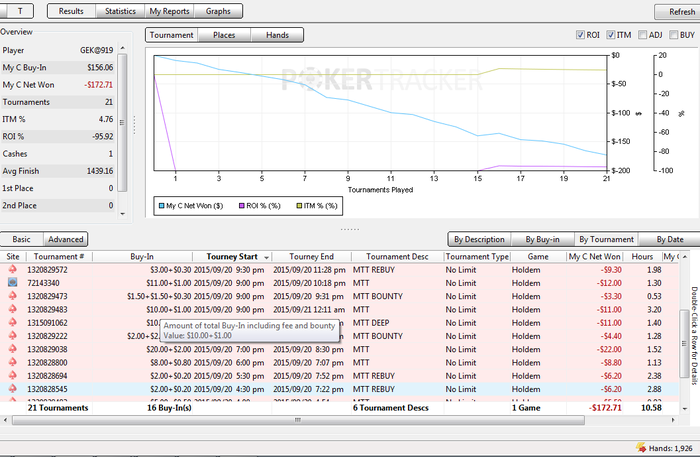Open the Graphs tab

218,11
